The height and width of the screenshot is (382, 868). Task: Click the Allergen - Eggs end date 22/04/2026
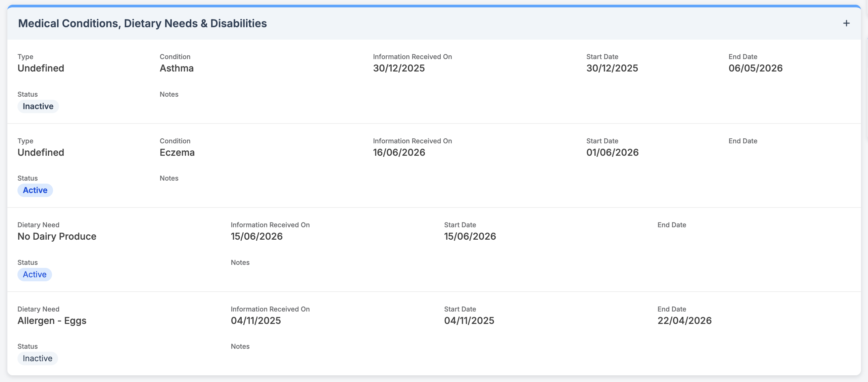click(x=684, y=320)
